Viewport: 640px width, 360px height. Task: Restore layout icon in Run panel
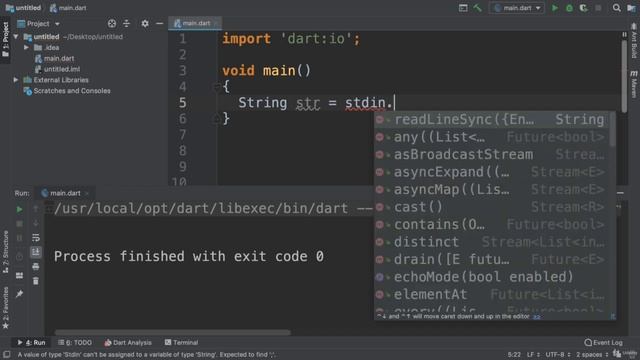[x=19, y=276]
